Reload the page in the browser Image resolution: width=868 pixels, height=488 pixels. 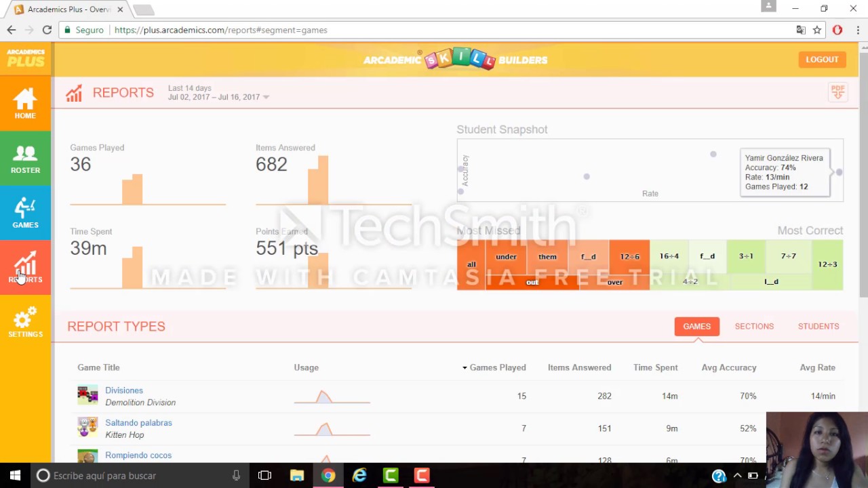pos(47,30)
